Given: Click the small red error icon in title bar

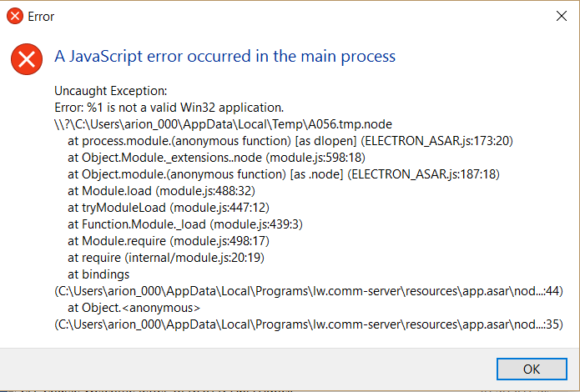Looking at the screenshot, I should (x=15, y=17).
